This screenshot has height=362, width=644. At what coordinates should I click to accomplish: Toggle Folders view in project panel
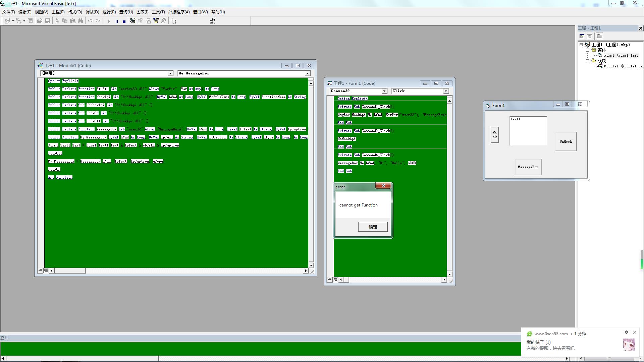(599, 36)
